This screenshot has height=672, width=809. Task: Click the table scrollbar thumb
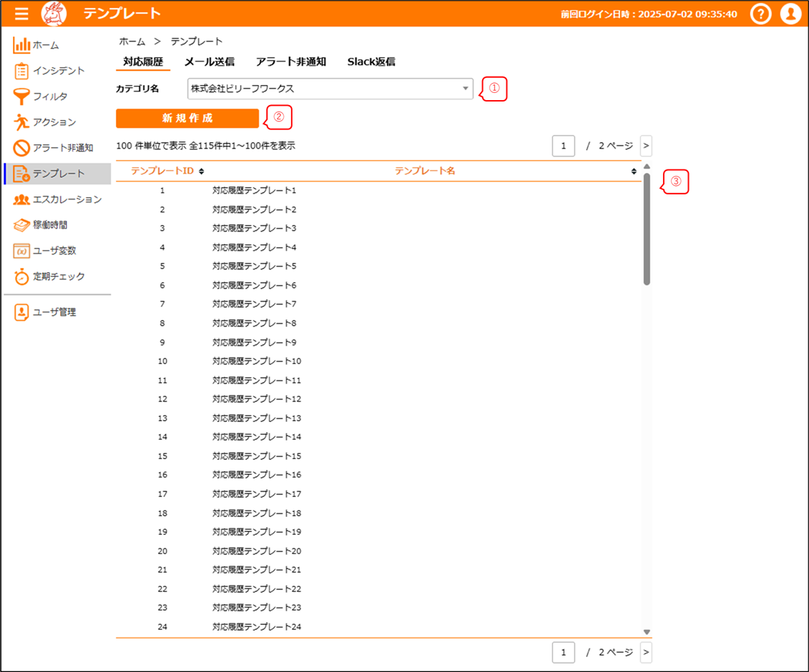pos(647,229)
